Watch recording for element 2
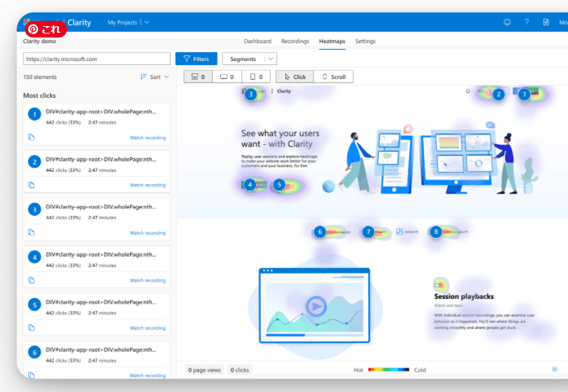 (147, 185)
